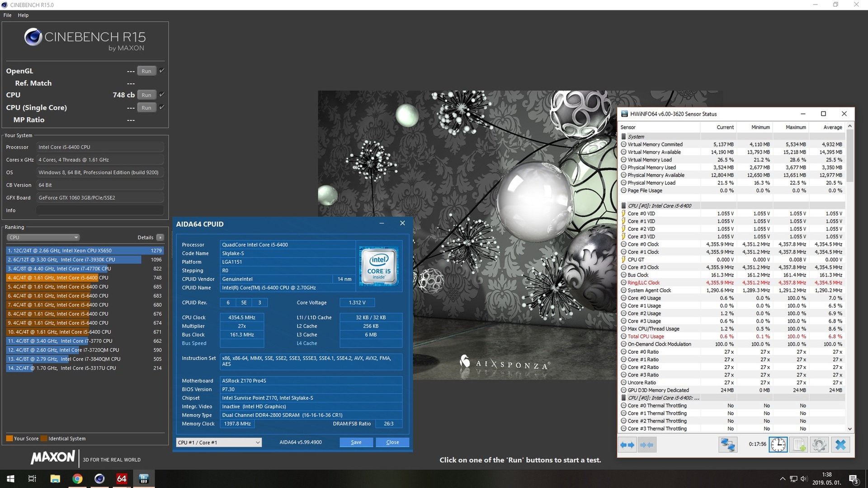The height and width of the screenshot is (488, 868).
Task: Toggle the OpenGL test checkmark
Action: [x=162, y=70]
